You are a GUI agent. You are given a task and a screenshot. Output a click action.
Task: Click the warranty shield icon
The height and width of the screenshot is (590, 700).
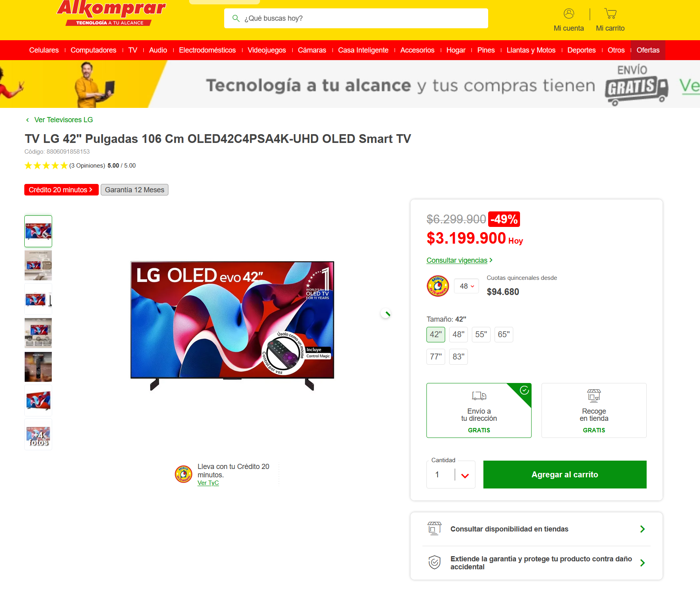point(434,562)
